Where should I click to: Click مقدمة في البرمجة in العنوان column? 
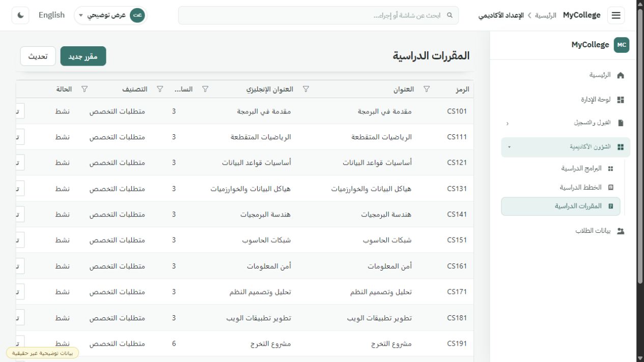tap(385, 111)
